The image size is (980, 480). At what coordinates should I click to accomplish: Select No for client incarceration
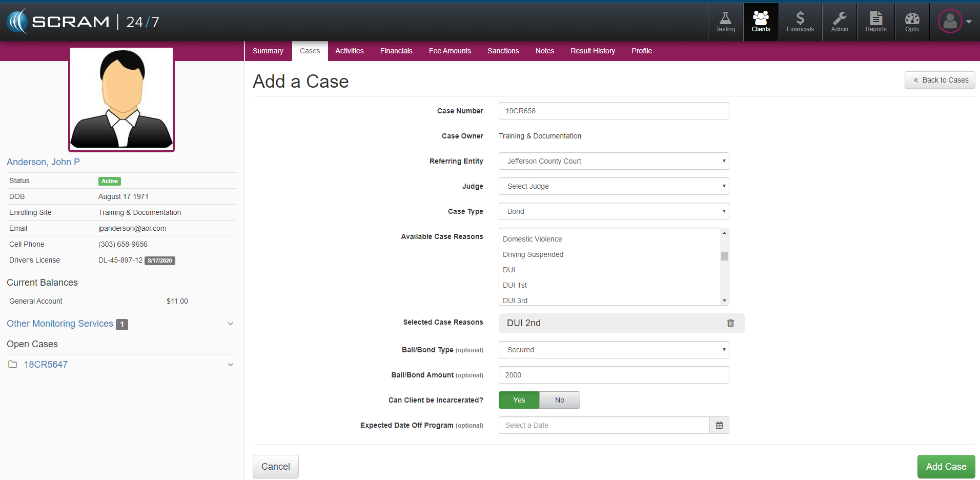(559, 400)
